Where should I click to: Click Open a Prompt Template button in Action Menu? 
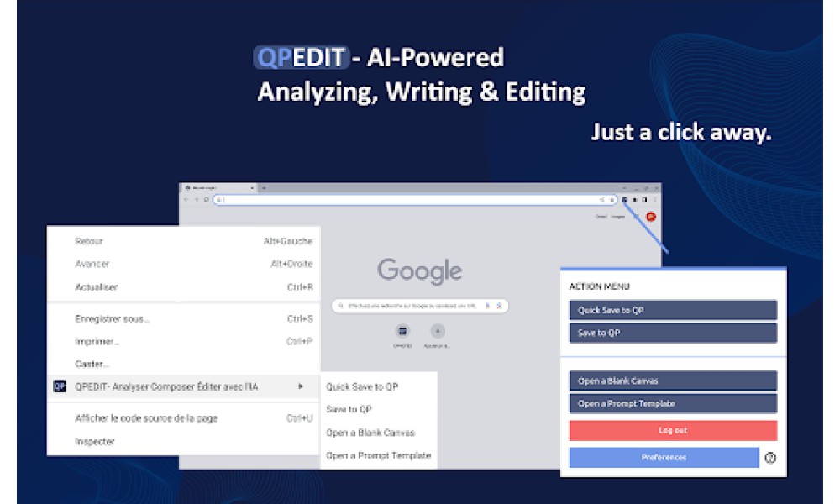click(673, 403)
